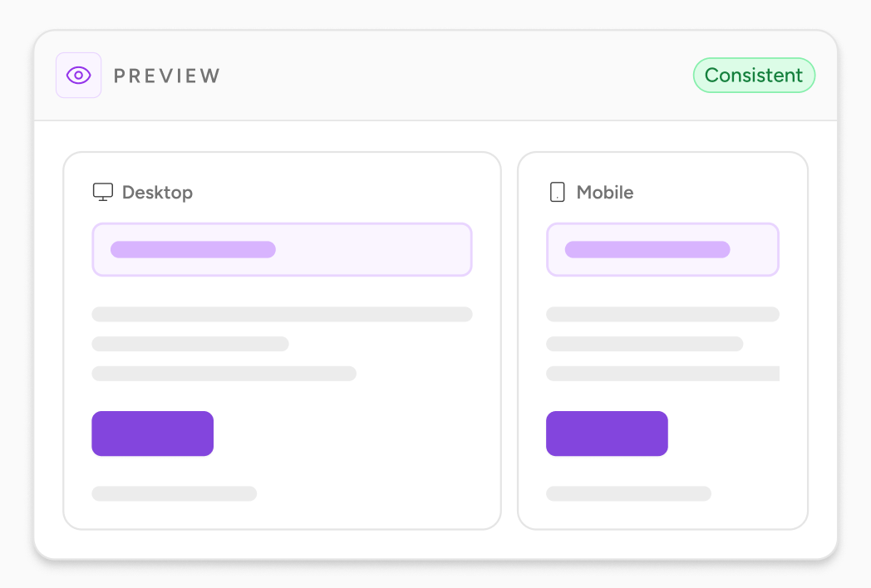871x588 pixels.
Task: Click the lavender header field in Mobile panel
Action: tap(662, 249)
